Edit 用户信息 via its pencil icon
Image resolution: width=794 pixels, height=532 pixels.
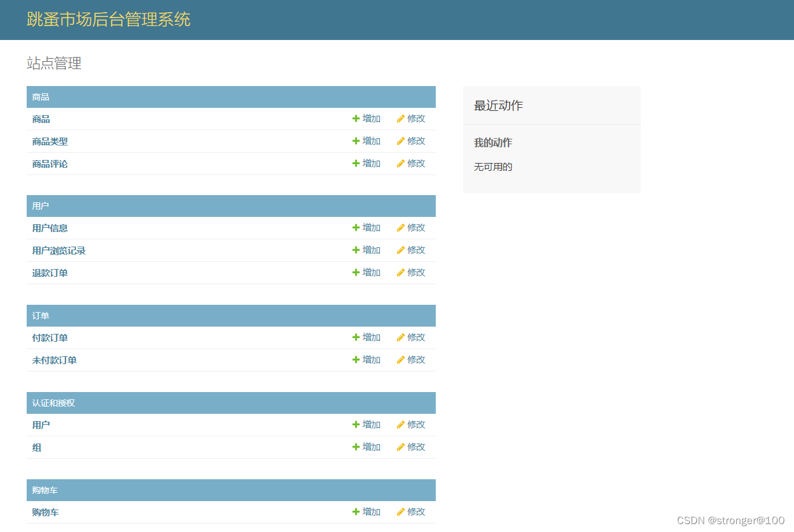pyautogui.click(x=401, y=228)
